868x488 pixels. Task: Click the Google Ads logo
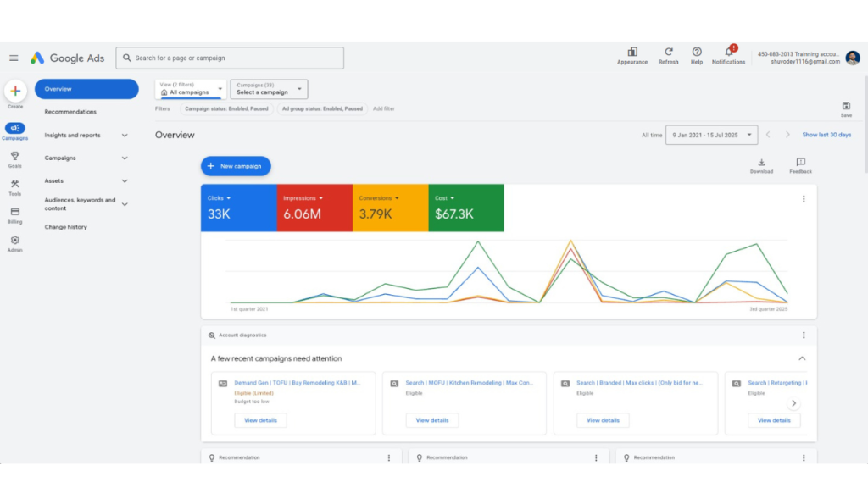pos(68,58)
